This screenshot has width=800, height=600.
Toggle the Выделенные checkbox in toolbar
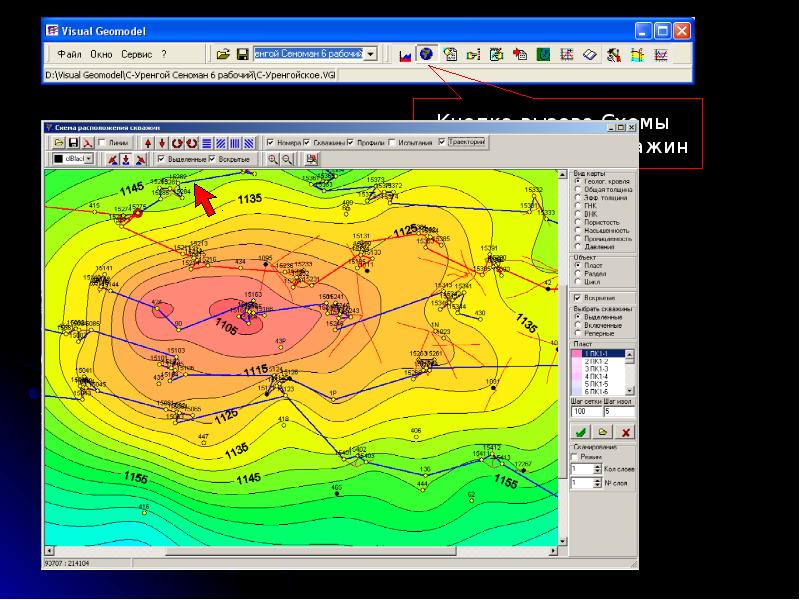162,159
